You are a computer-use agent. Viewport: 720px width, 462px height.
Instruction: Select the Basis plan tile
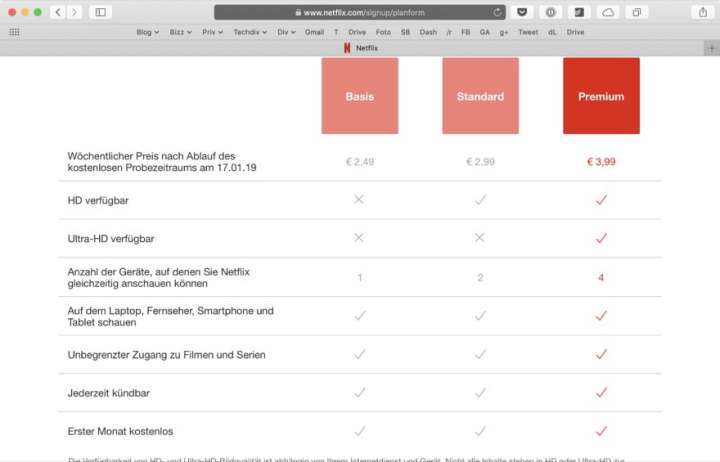(x=360, y=96)
